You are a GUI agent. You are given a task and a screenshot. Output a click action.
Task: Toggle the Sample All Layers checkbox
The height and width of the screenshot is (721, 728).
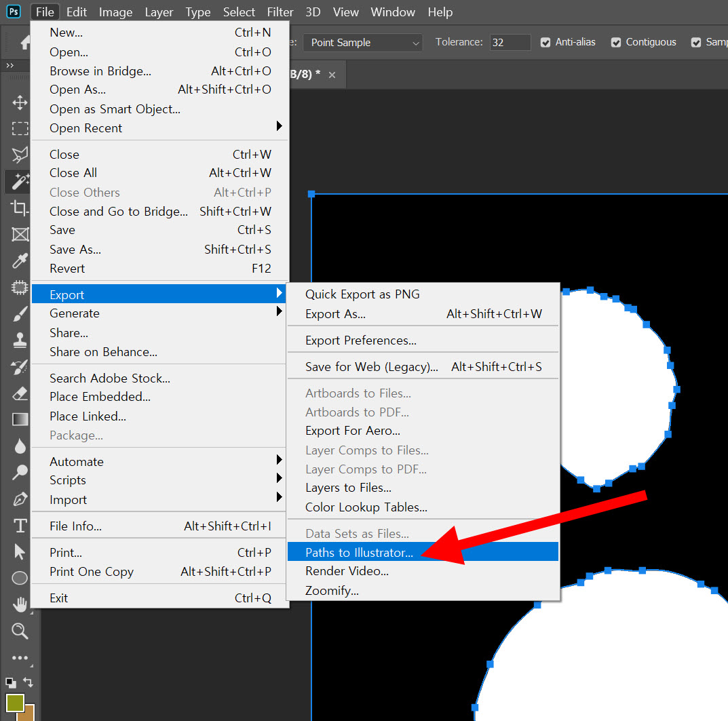coord(696,42)
